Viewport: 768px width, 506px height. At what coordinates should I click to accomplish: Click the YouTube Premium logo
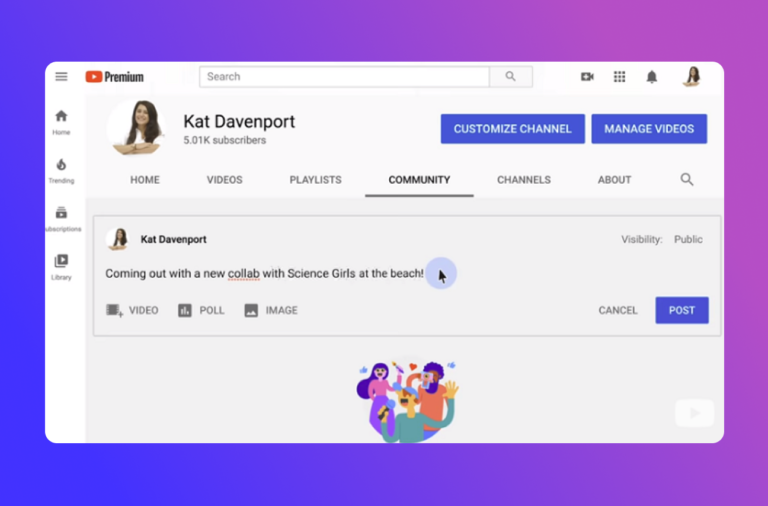click(115, 77)
